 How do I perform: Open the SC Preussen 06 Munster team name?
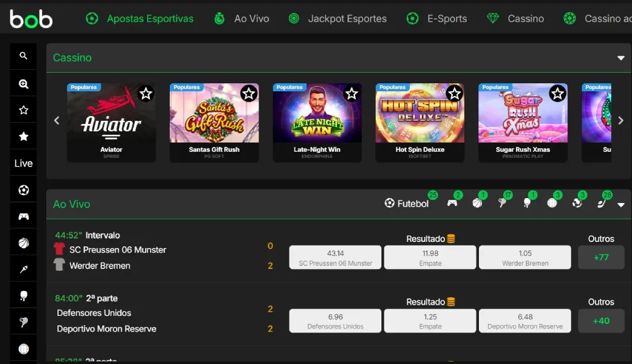click(x=118, y=249)
